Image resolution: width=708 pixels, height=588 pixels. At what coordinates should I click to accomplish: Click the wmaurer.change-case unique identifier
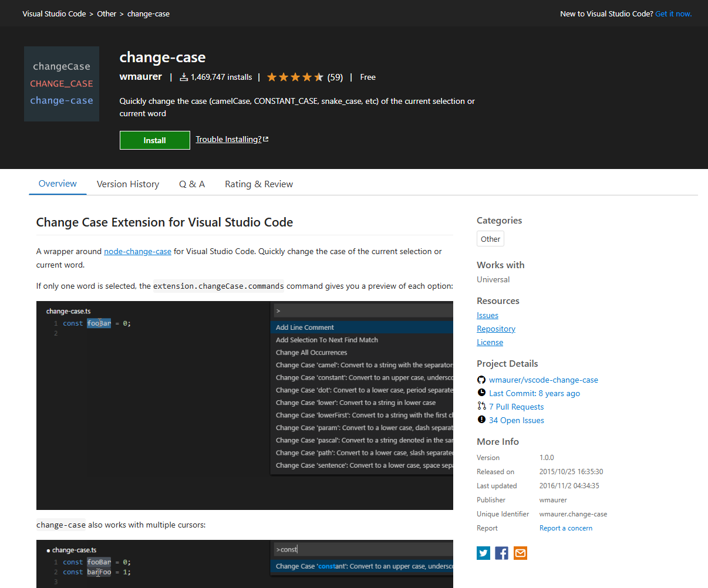coord(573,514)
